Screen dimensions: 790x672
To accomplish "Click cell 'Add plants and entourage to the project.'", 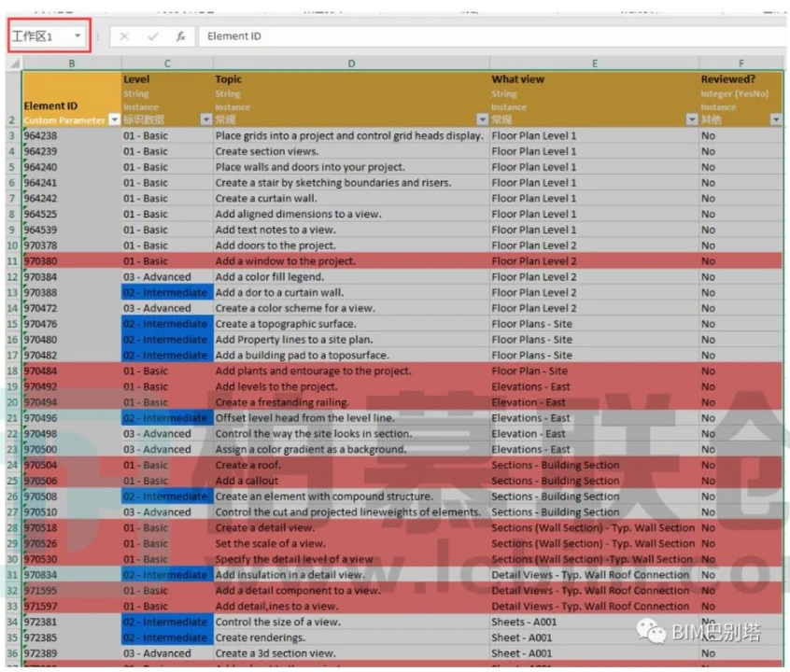I will click(x=351, y=371).
